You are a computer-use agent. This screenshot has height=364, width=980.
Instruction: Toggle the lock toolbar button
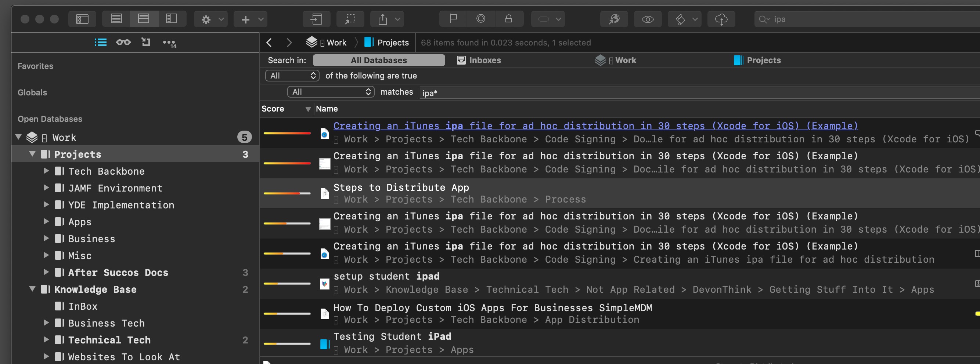point(509,19)
